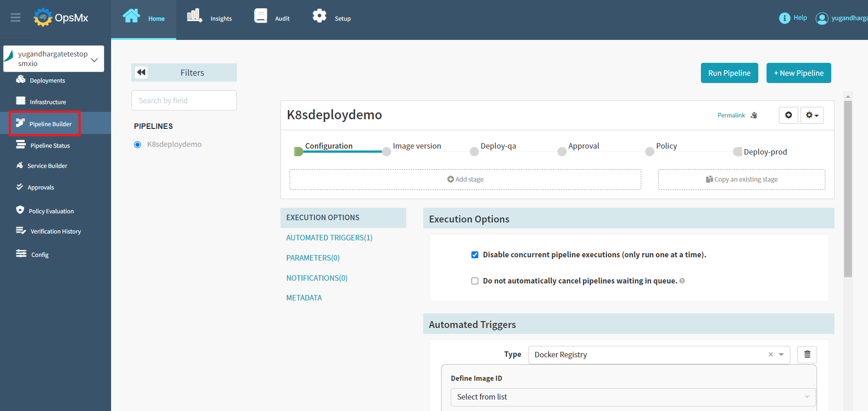This screenshot has height=411, width=868.
Task: Open Setup gear icon in header
Action: click(319, 16)
